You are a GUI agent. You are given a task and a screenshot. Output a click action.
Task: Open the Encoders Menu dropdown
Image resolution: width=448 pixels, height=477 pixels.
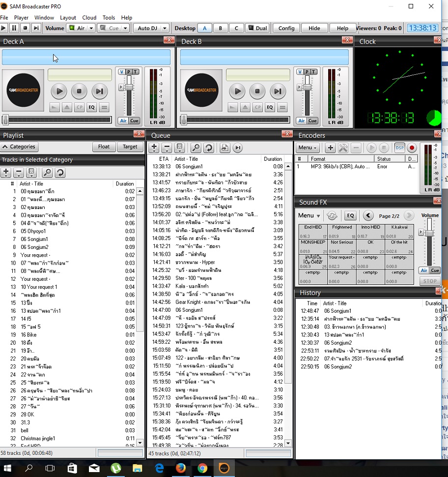(x=308, y=148)
